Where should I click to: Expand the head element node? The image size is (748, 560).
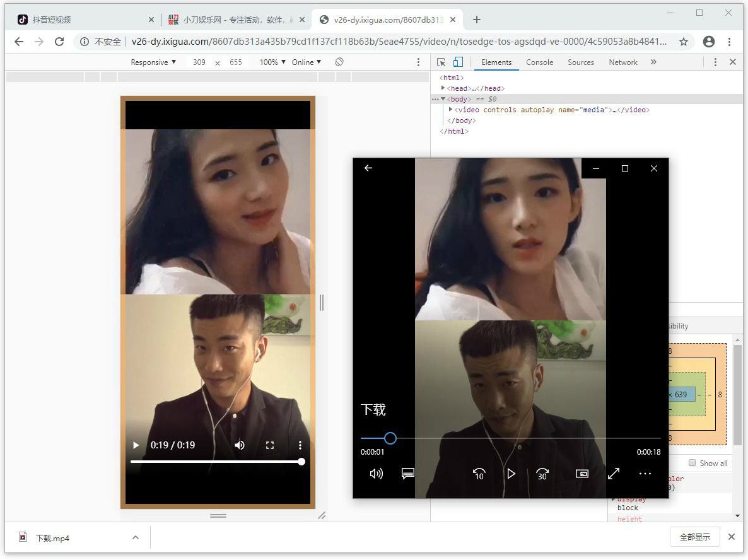point(443,88)
